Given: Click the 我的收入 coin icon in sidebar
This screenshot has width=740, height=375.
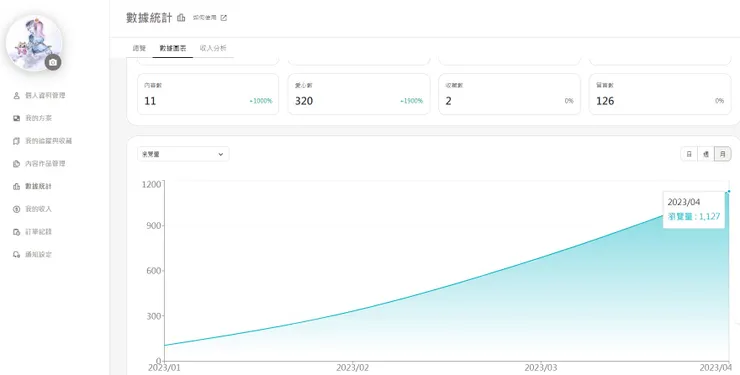Looking at the screenshot, I should tap(17, 209).
